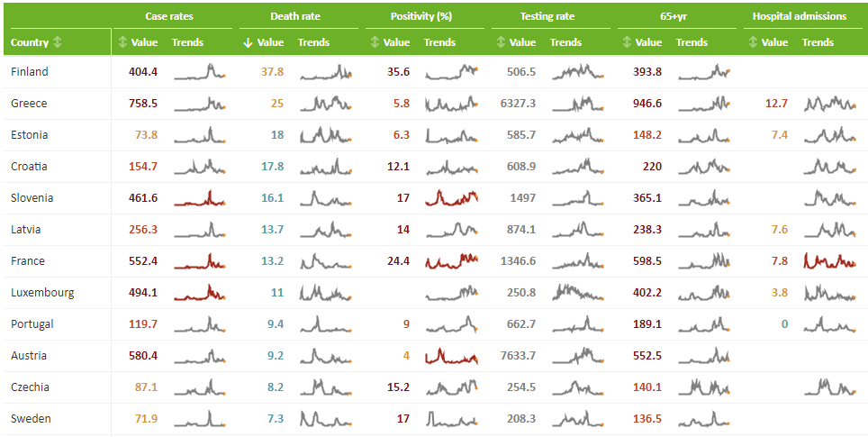Select the Sweden country row
This screenshot has width=868, height=437.
31,419
